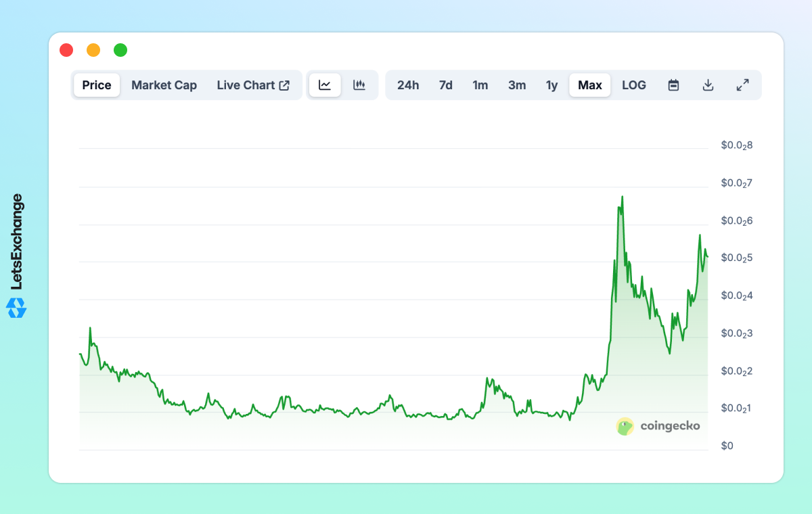Viewport: 812px width, 514px height.
Task: Click the $0.0₂5 axis label
Action: click(x=737, y=258)
